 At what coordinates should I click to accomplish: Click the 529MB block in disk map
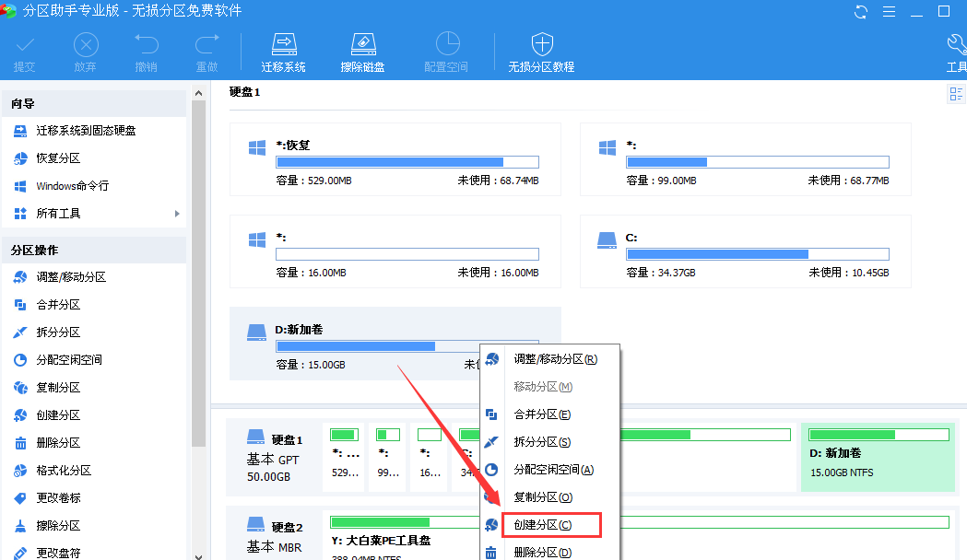pos(344,457)
